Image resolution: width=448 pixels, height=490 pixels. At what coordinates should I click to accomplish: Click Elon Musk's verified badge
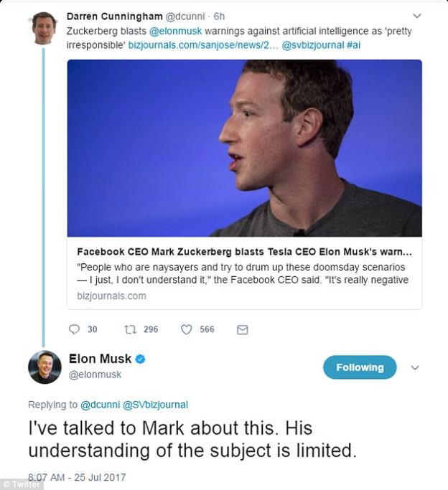140,359
